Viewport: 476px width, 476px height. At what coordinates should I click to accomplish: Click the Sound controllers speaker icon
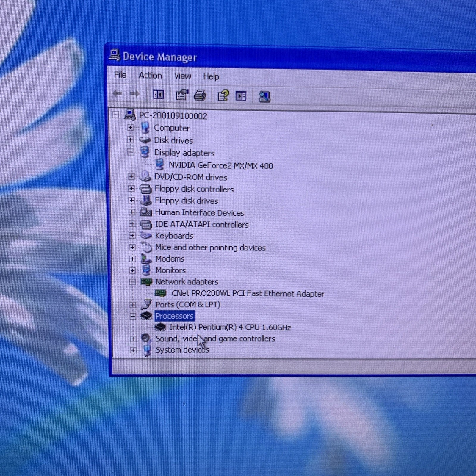point(146,338)
